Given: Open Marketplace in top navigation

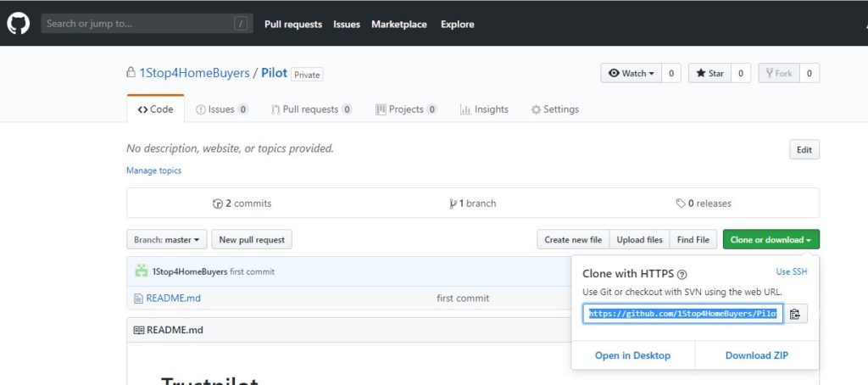Looking at the screenshot, I should (399, 25).
